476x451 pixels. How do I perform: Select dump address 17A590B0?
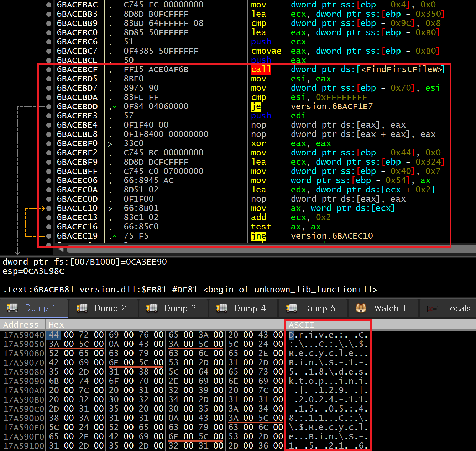click(x=23, y=400)
